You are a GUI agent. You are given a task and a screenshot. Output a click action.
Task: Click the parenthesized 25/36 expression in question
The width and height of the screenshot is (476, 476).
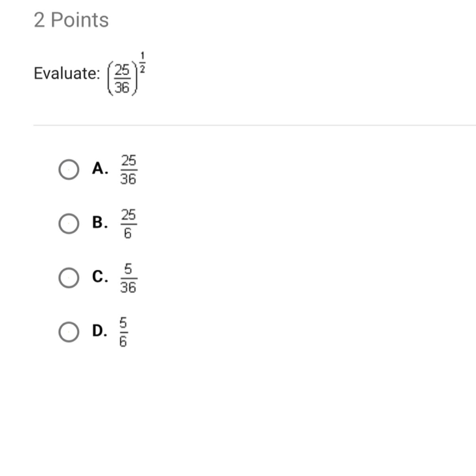[122, 79]
